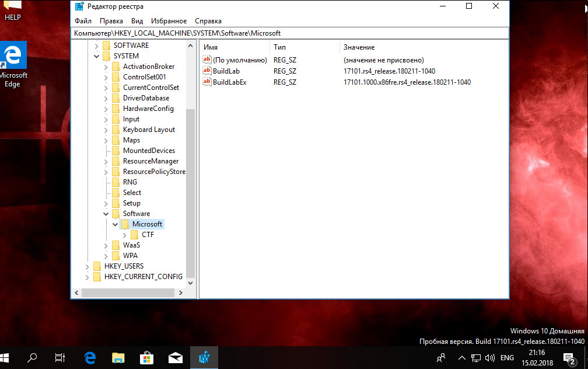The height and width of the screenshot is (369, 588).
Task: Open the Избранное menu
Action: [169, 21]
